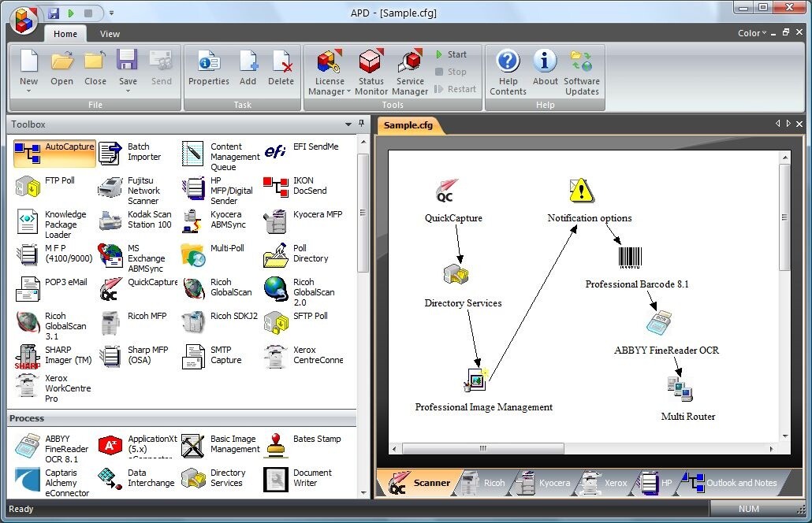Viewport: 812px width, 523px height.
Task: Choose POP3 eMail capture component
Action: coord(51,287)
